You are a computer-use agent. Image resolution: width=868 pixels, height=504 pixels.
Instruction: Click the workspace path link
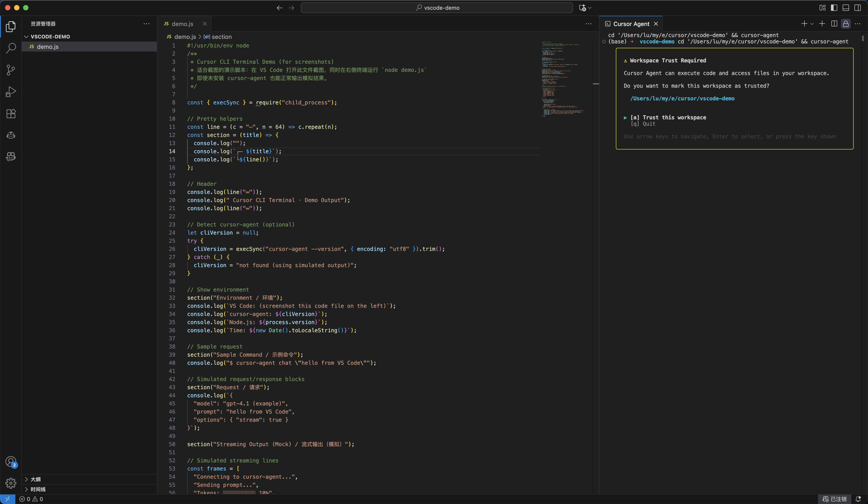(x=682, y=99)
